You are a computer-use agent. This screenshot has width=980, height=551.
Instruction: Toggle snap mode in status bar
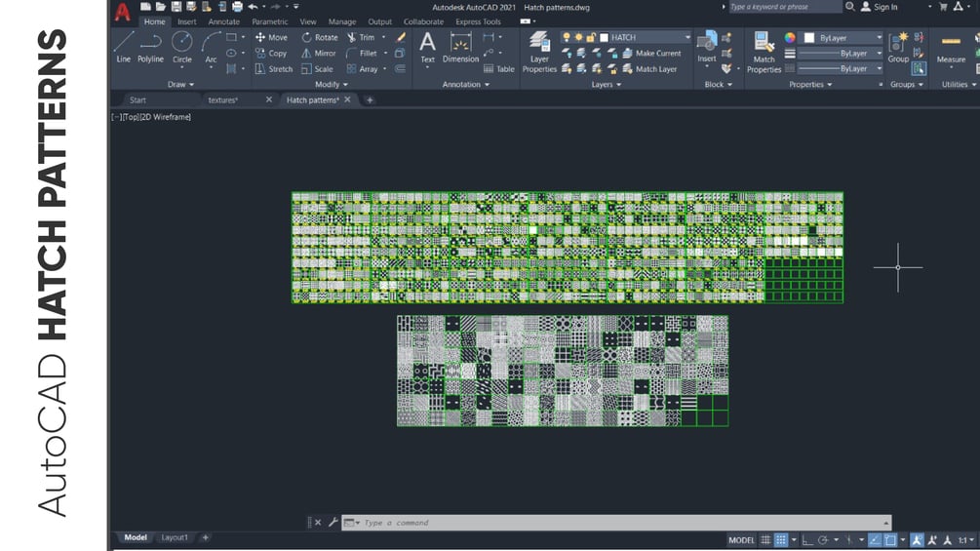coord(781,539)
